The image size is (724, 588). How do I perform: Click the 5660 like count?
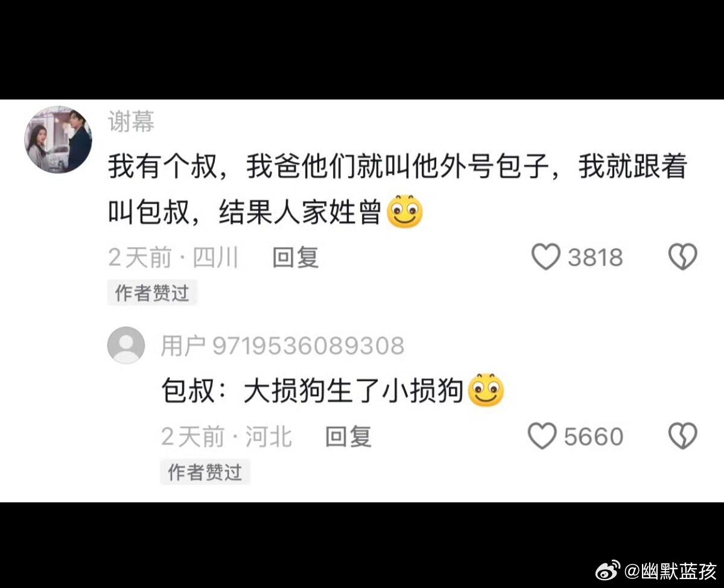pos(594,437)
